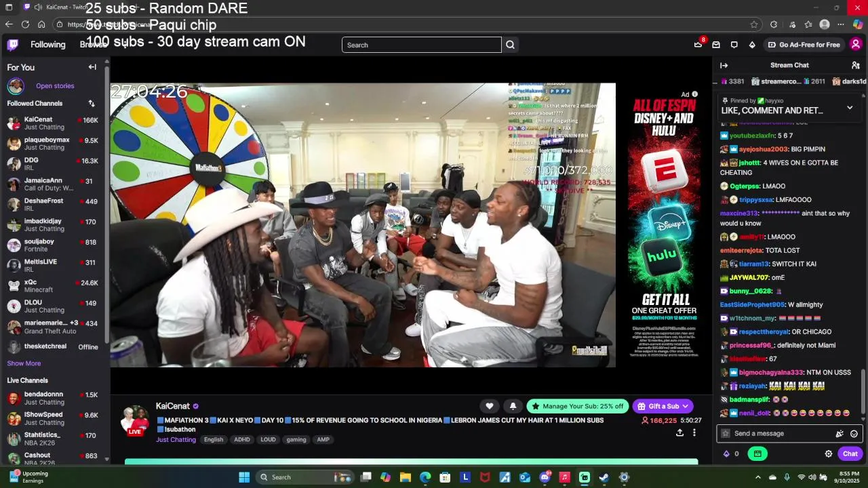Select the English tag
868x488 pixels.
(x=214, y=439)
